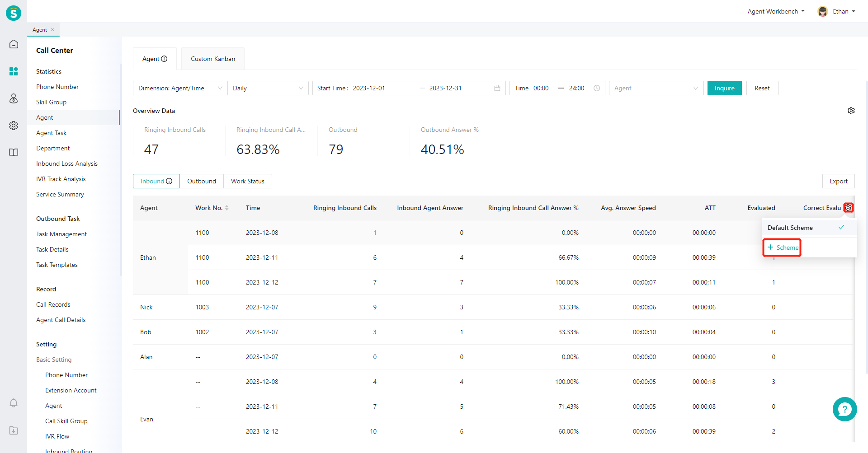The height and width of the screenshot is (453, 868).
Task: Click the Ringing Inbound Calls overview card
Action: pyautogui.click(x=179, y=140)
